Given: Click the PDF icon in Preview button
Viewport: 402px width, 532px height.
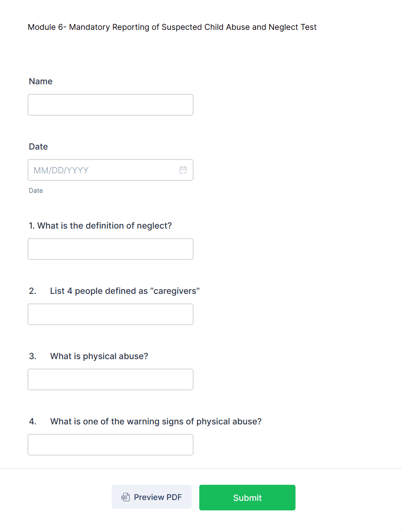Looking at the screenshot, I should (x=125, y=497).
